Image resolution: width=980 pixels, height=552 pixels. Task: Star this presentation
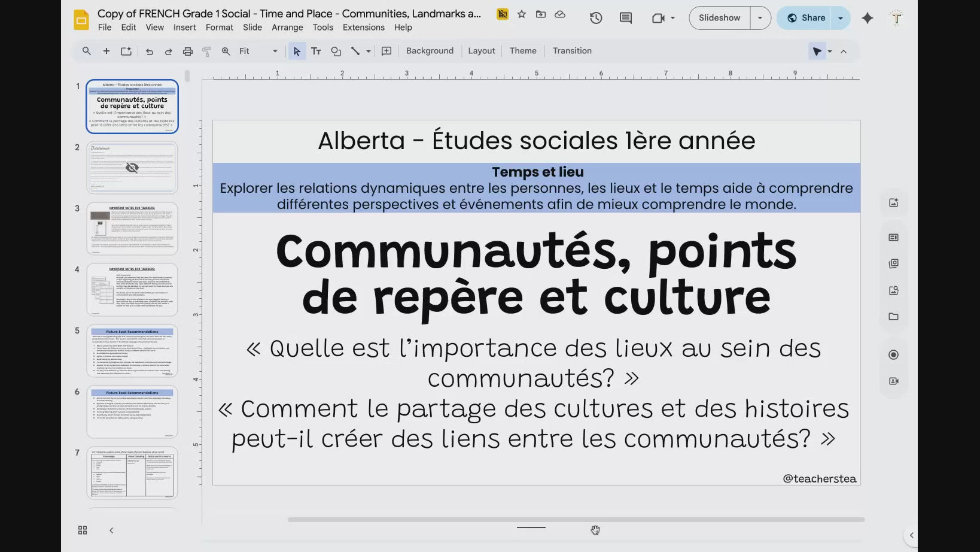point(522,14)
